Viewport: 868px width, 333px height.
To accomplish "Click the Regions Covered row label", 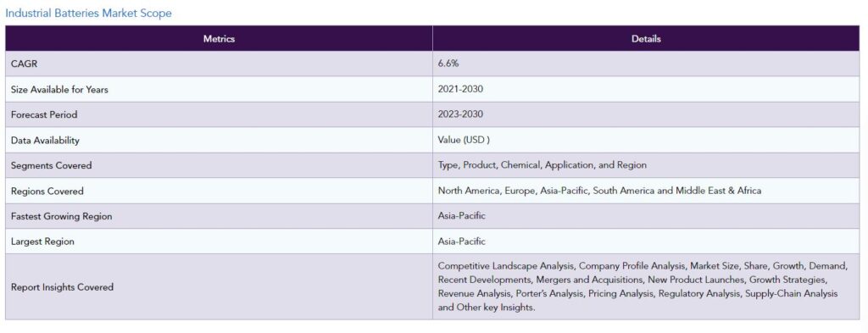I will pyautogui.click(x=47, y=191).
